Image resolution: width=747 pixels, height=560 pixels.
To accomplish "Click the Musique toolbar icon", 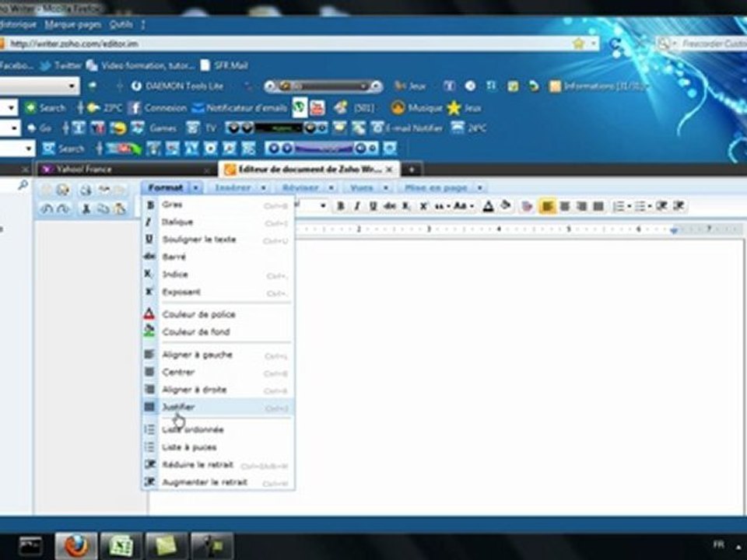I will click(417, 108).
